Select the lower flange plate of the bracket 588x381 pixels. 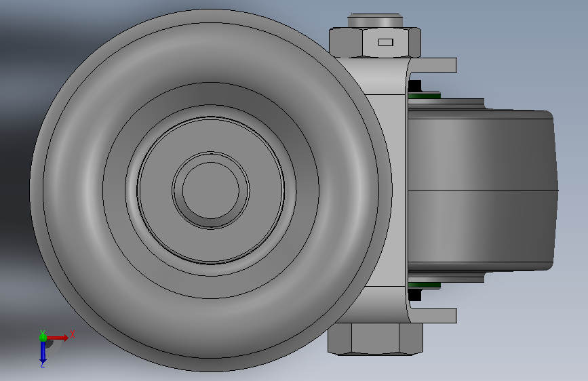pyautogui.click(x=434, y=316)
